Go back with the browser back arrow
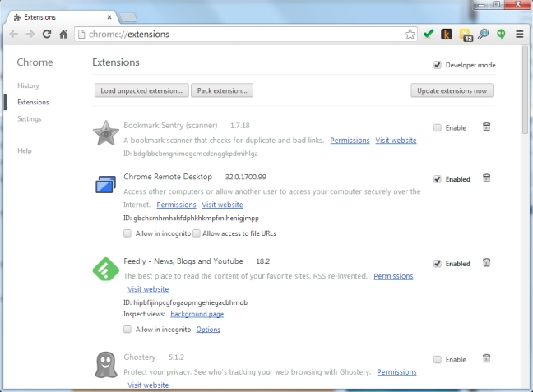533x392 pixels. (14, 34)
